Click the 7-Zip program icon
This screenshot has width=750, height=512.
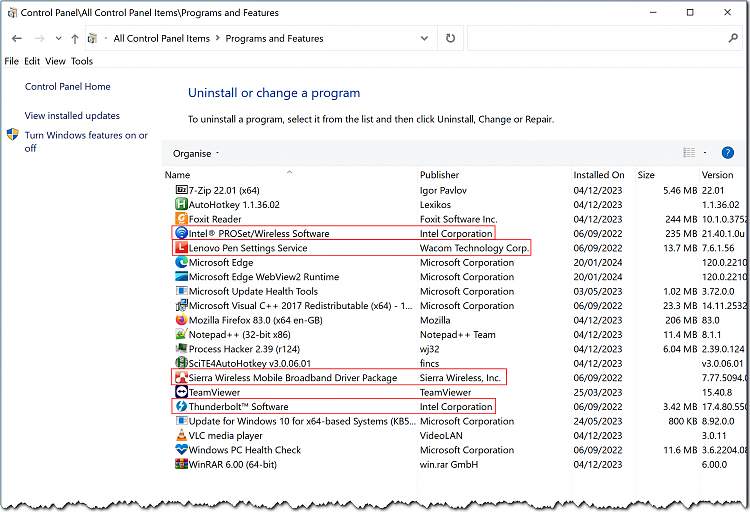181,190
